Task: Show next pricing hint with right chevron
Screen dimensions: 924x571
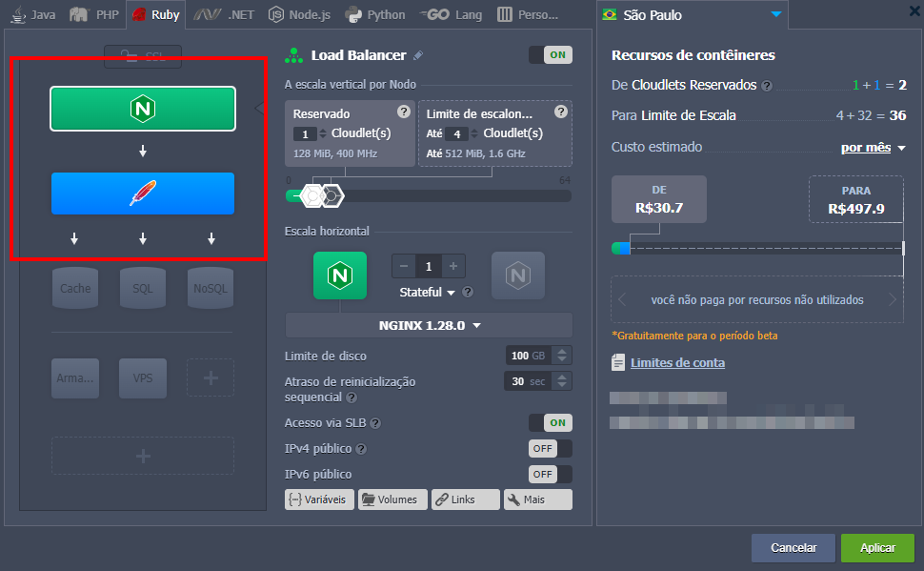Action: 893,299
